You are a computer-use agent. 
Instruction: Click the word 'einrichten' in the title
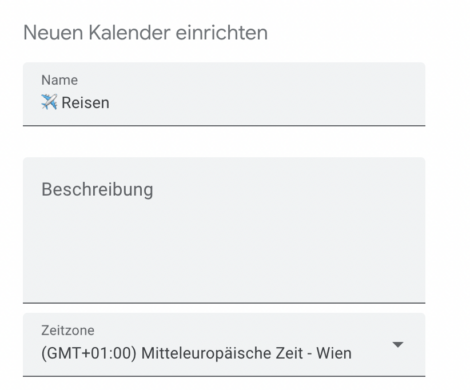coord(222,33)
